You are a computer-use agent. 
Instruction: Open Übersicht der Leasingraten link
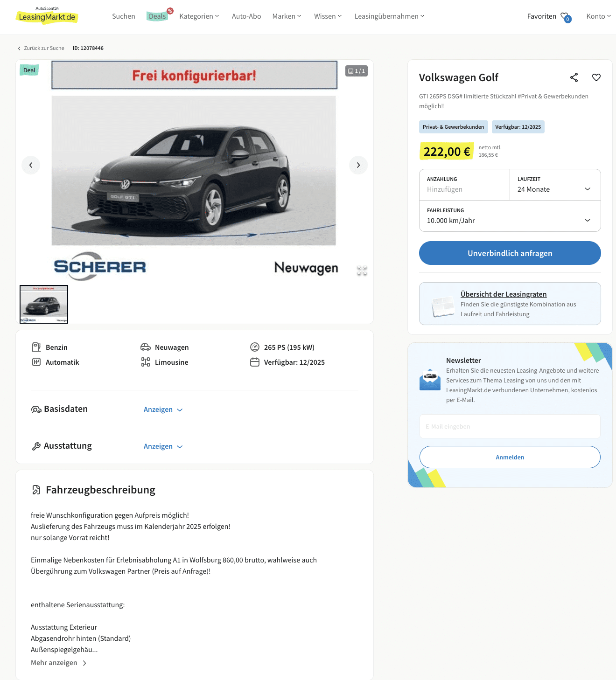[504, 294]
